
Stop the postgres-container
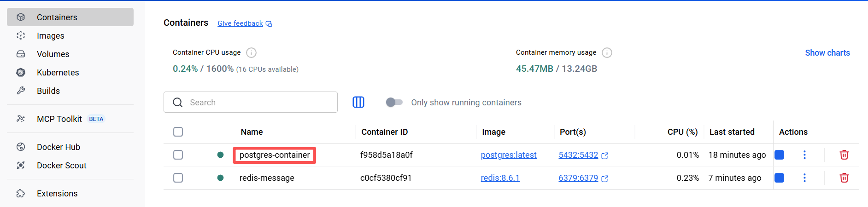pyautogui.click(x=780, y=155)
